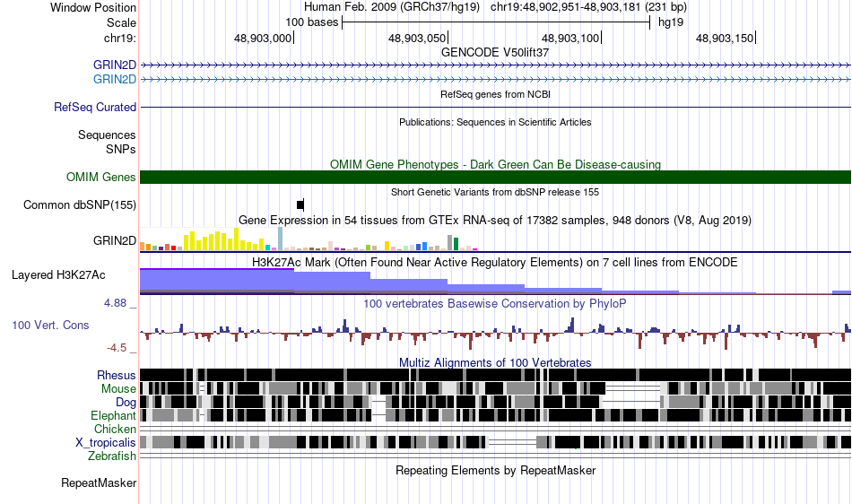Click the dbSNP release 155 track title
This screenshot has height=504, width=852.
pos(495,192)
